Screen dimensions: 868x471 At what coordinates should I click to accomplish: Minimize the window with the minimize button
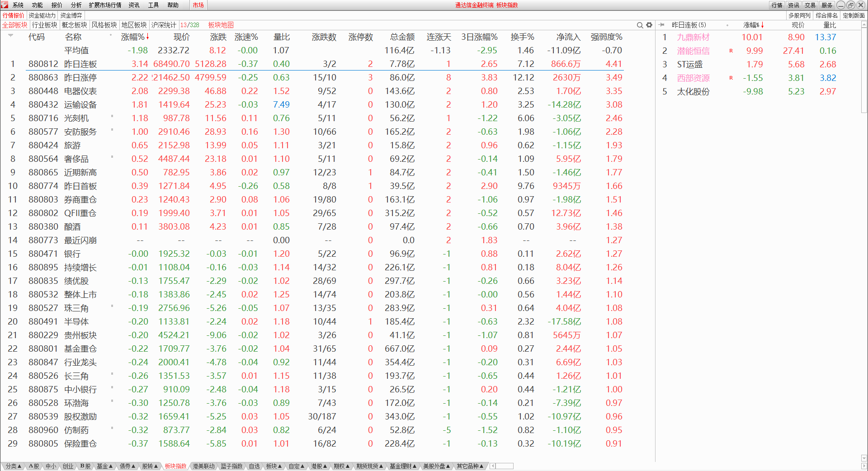pyautogui.click(x=841, y=5)
